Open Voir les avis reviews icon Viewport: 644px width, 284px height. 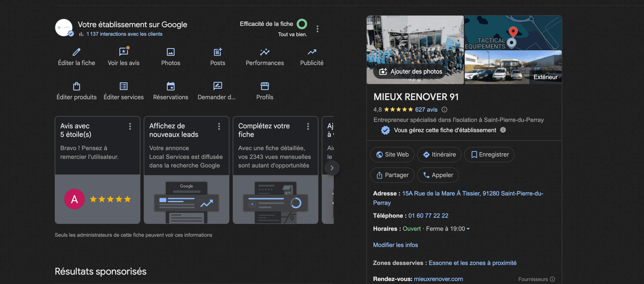124,52
